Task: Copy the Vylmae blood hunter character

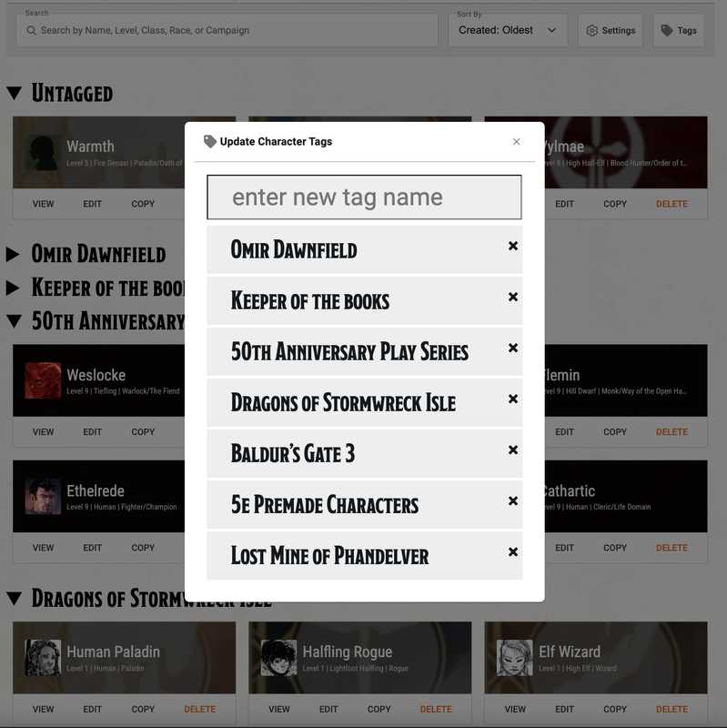Action: click(x=615, y=204)
